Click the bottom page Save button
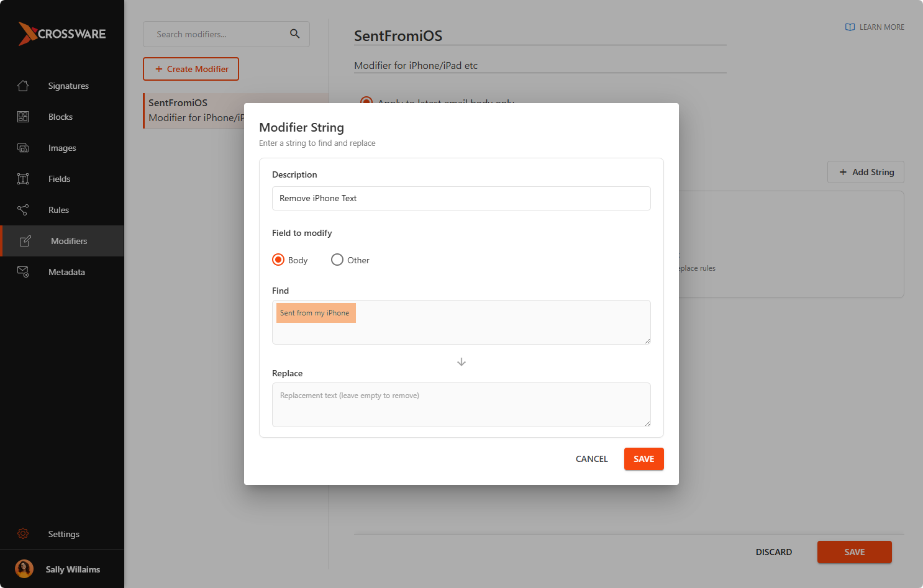Viewport: 923px width, 588px height. coord(855,552)
